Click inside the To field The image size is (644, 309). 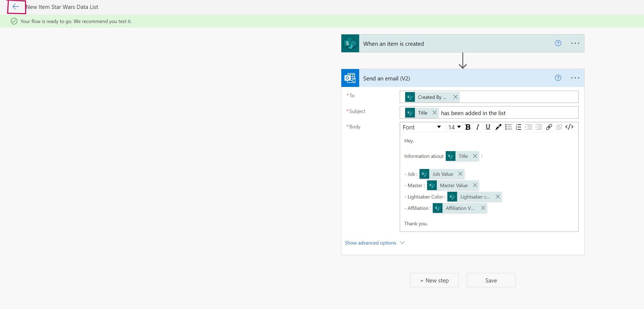coord(489,97)
